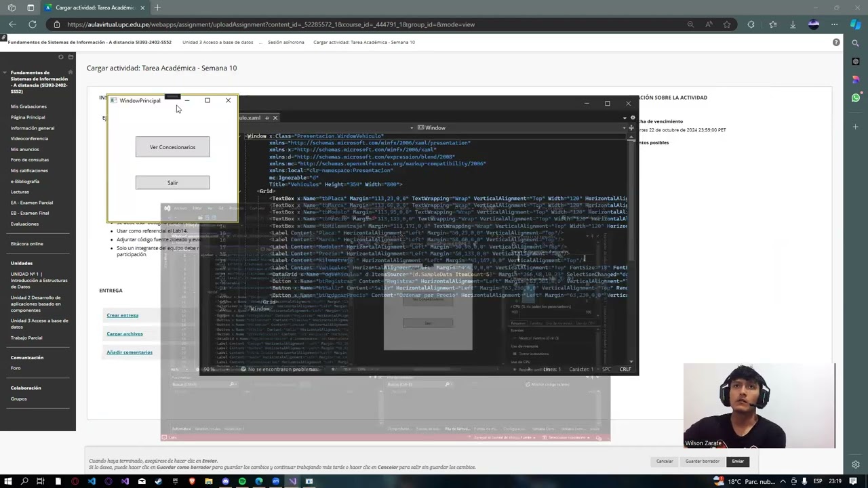This screenshot has height=488, width=868.
Task: Open Discord from taskbar
Action: coord(225,481)
